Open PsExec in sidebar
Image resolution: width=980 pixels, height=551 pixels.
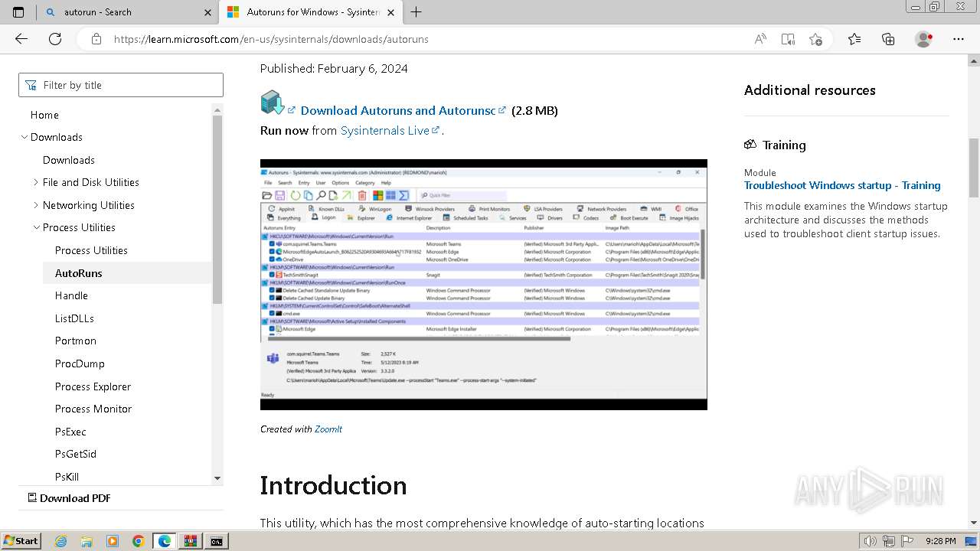click(x=70, y=432)
